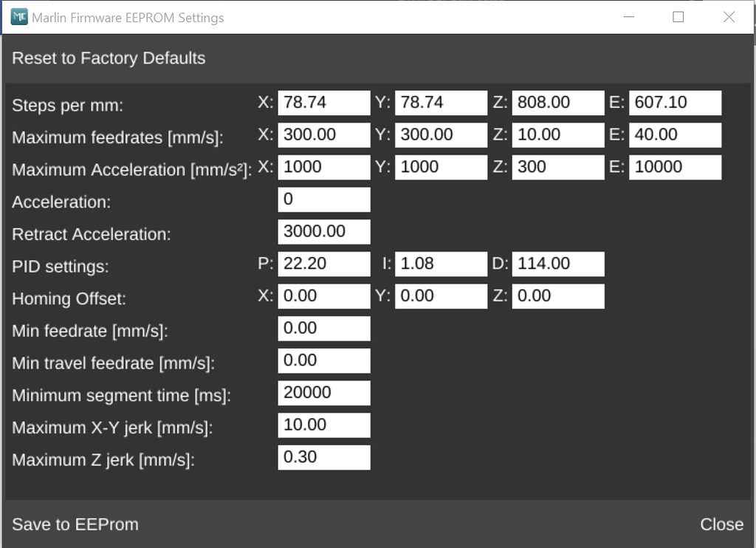Edit the Minimum segment time field
This screenshot has height=548, width=756.
pyautogui.click(x=323, y=393)
